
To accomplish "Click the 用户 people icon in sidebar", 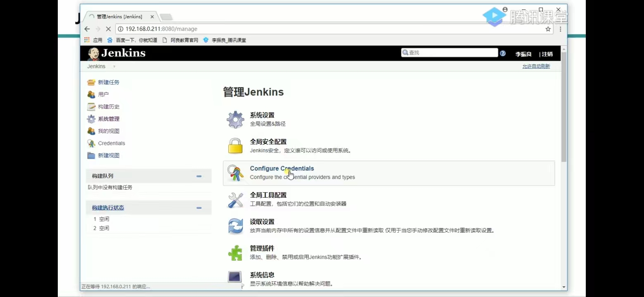I will 91,94.
